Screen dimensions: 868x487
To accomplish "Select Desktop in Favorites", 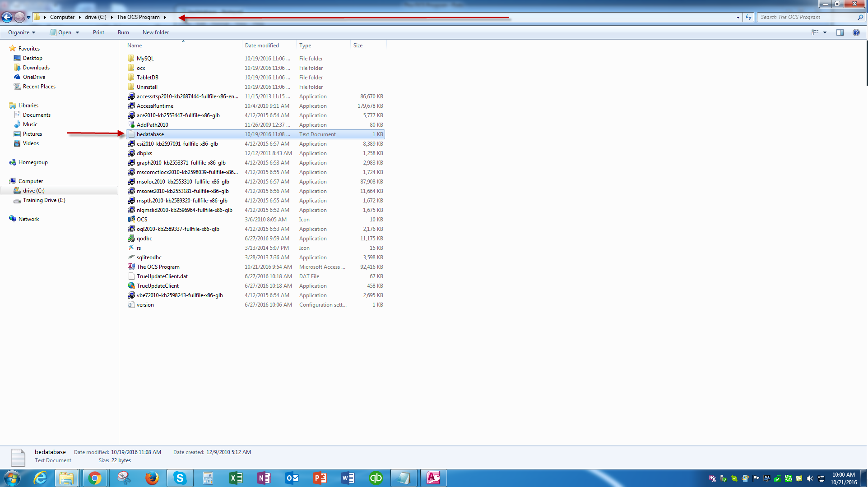I will click(32, 58).
